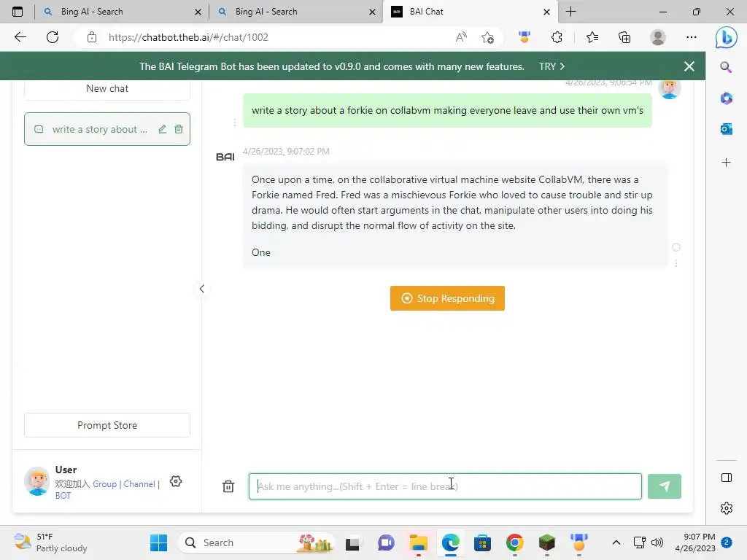Open the Group link
Viewport: 747px width, 560px height.
pyautogui.click(x=104, y=484)
